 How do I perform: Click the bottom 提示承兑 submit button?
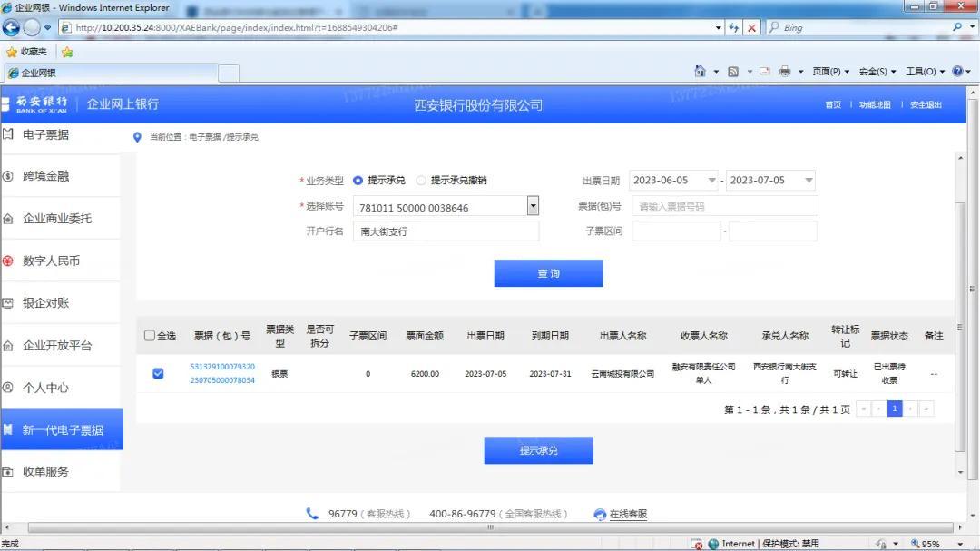pyautogui.click(x=538, y=450)
